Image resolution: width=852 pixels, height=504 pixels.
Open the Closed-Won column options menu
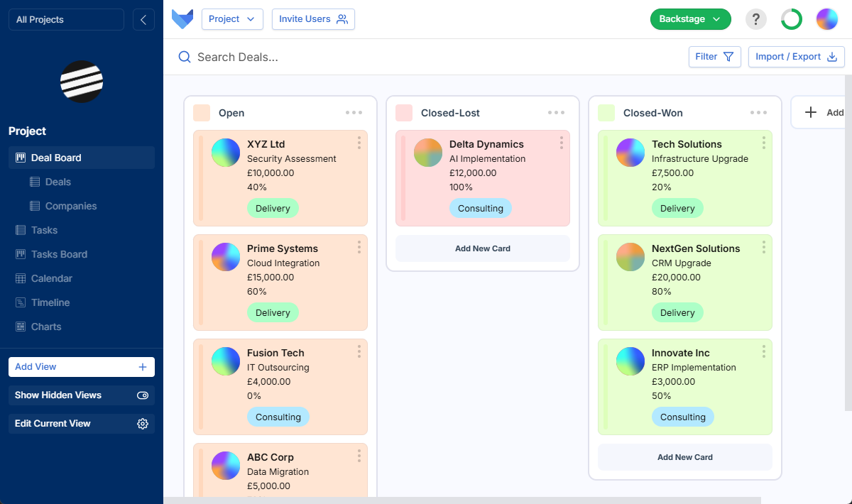[x=758, y=113]
